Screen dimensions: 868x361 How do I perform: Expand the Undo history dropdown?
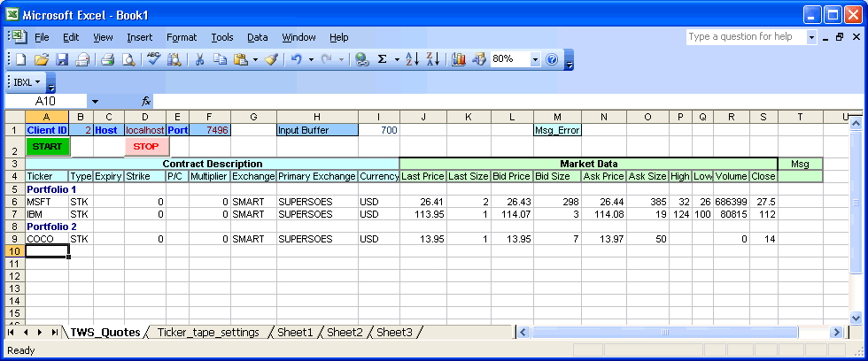point(311,59)
